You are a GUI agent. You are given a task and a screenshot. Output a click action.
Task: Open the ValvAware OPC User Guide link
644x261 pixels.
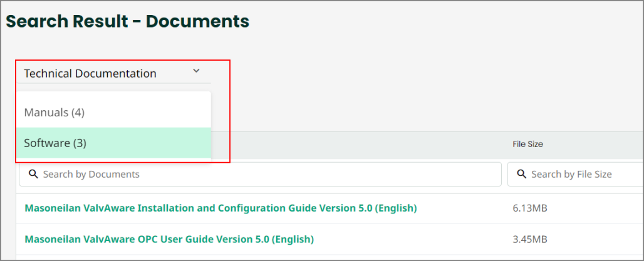(x=169, y=239)
